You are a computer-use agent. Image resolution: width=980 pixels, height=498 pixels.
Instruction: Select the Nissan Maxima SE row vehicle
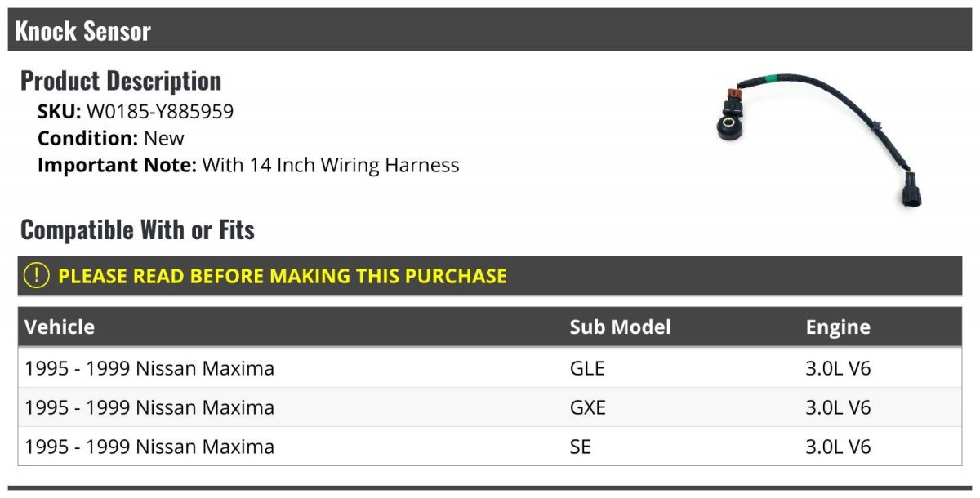point(149,447)
